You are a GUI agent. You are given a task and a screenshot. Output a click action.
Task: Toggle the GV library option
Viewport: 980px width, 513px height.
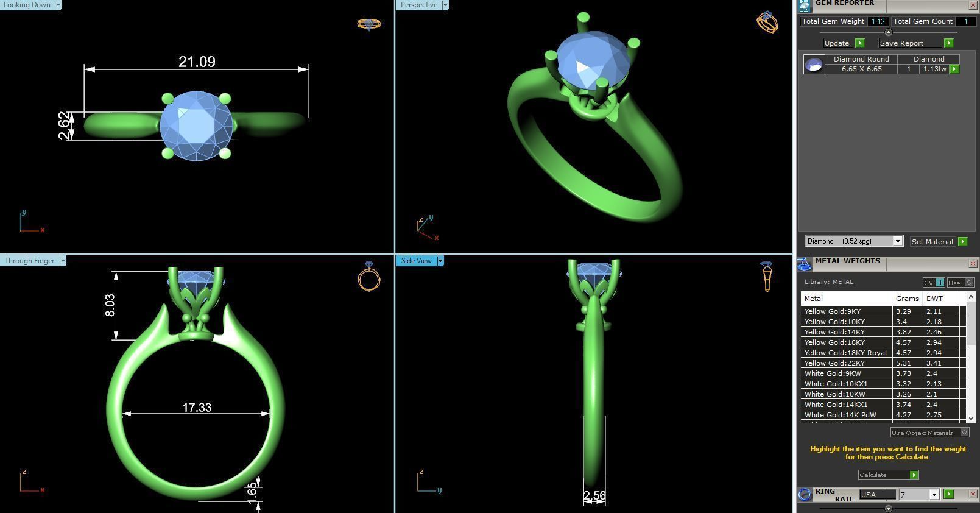point(934,283)
